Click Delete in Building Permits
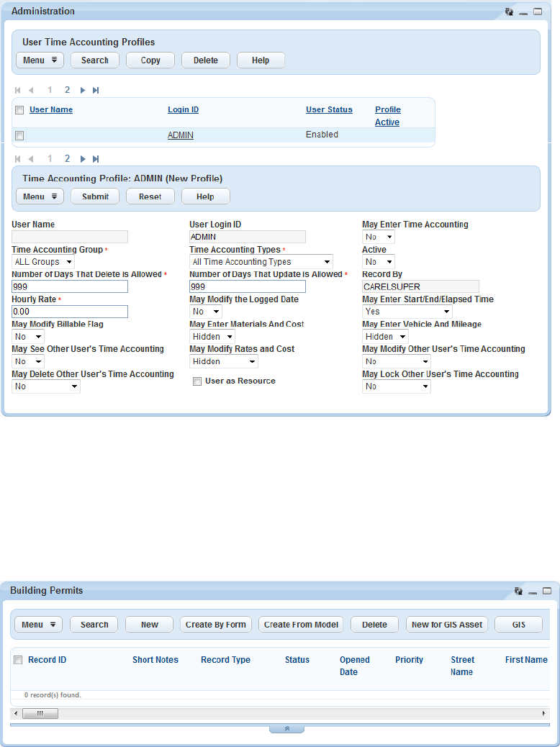This screenshot has height=747, width=560. [x=374, y=624]
